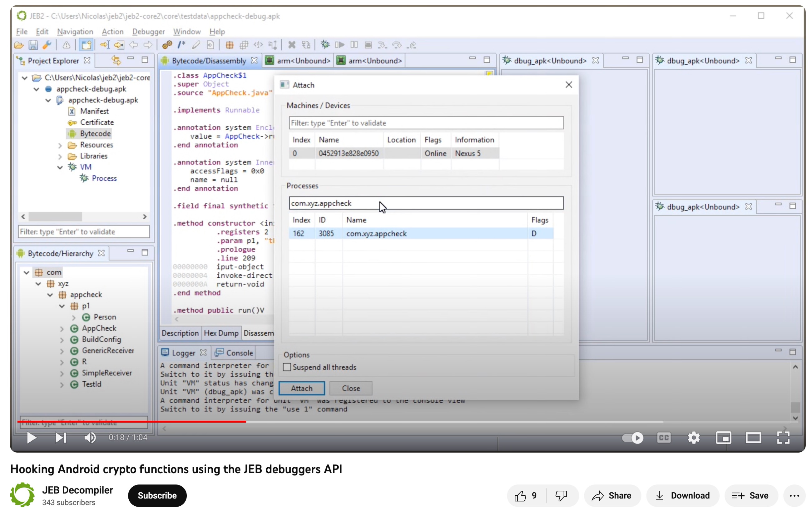Toggle the autoplay switch
This screenshot has height=511, width=812.
632,438
